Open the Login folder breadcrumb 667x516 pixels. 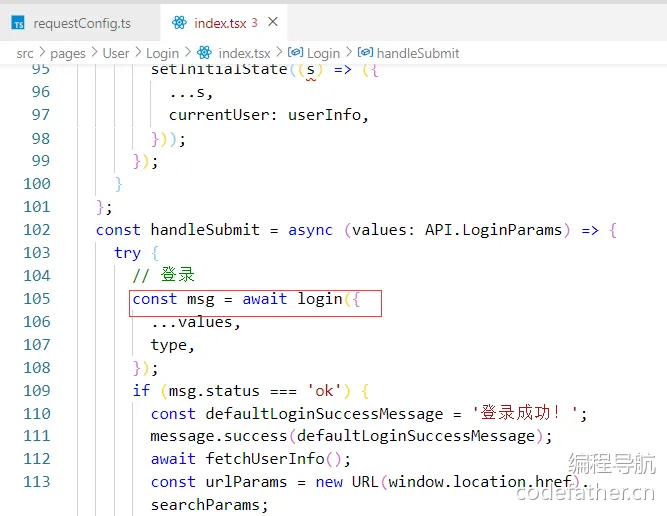coord(162,54)
